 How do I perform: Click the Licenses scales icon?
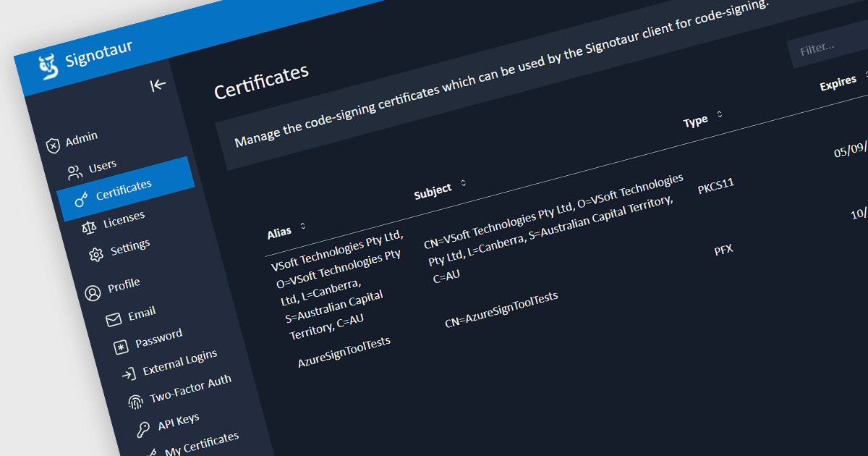tap(89, 227)
